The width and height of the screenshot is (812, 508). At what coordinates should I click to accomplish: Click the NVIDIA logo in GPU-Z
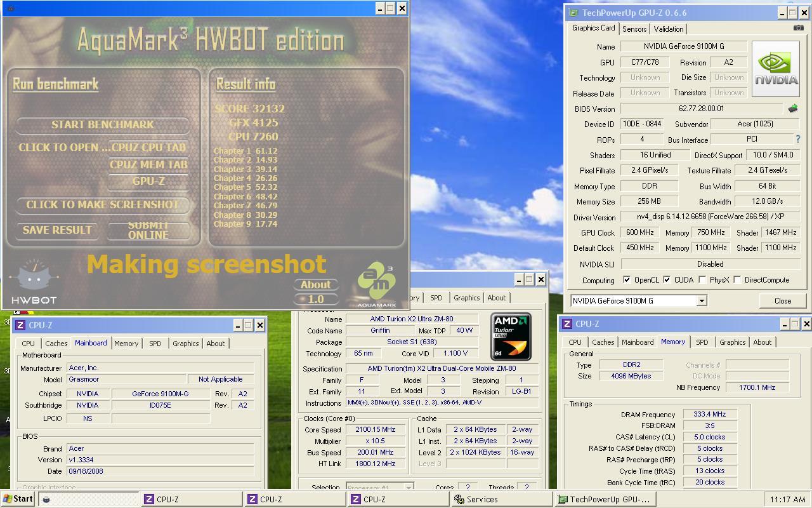[x=775, y=69]
